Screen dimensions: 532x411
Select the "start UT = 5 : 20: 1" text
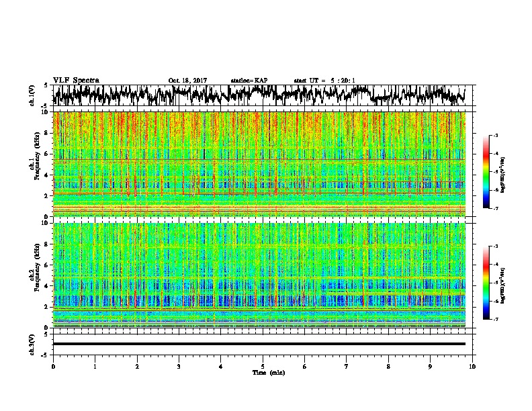pos(324,81)
